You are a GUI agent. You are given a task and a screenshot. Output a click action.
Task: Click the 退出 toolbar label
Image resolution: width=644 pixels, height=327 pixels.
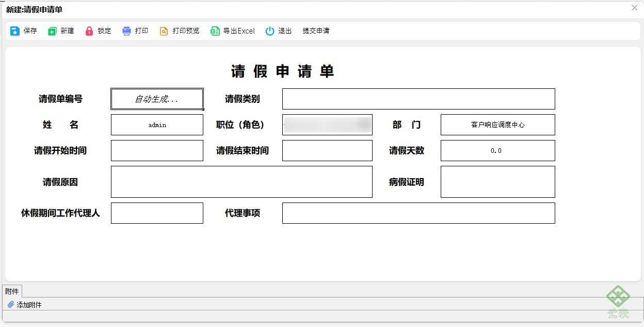(285, 31)
